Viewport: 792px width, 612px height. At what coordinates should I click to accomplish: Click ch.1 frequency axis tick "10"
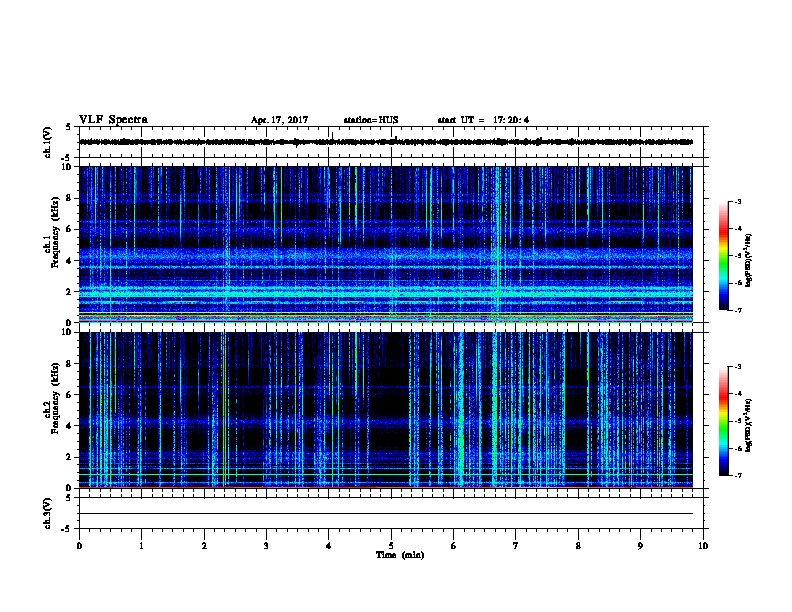click(x=67, y=167)
